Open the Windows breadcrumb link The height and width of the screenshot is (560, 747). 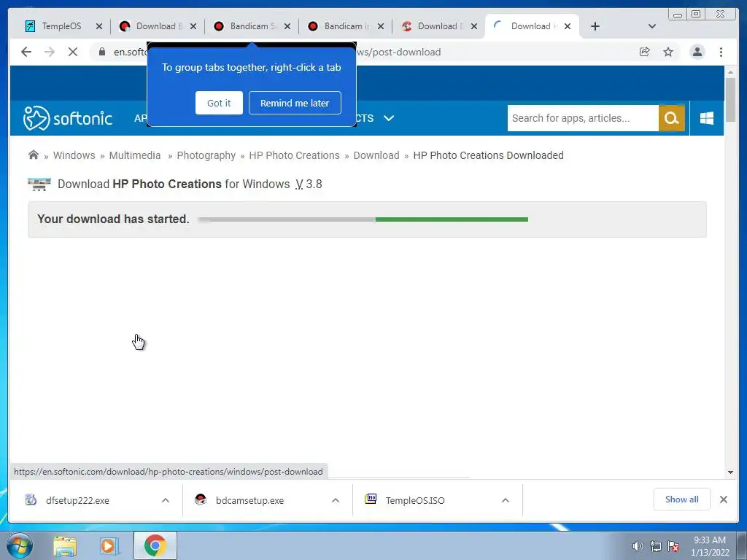(x=74, y=155)
